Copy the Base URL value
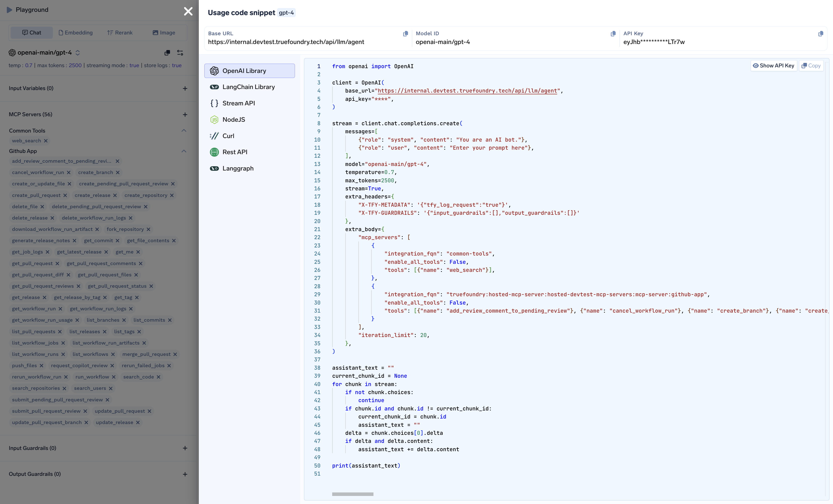The image size is (833, 504). [x=405, y=33]
